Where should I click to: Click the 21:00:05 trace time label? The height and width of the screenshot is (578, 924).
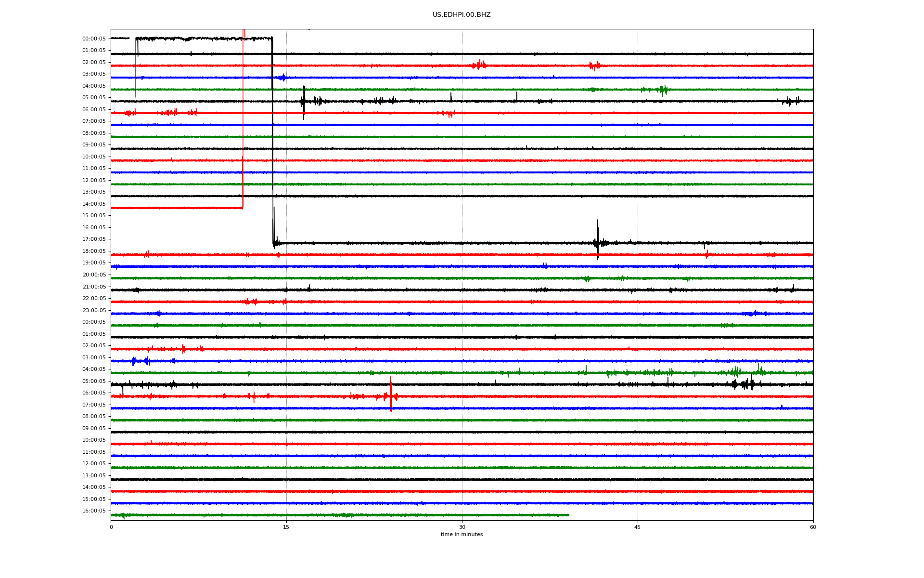tap(94, 287)
